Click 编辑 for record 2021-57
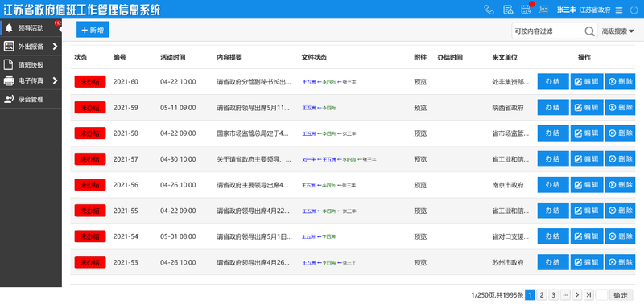Image resolution: width=644 pixels, height=308 pixels. (587, 159)
